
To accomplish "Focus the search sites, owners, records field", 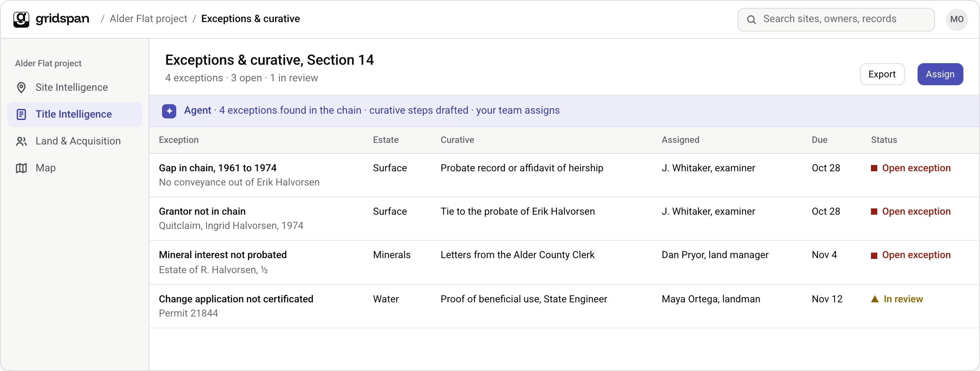I will (x=836, y=19).
